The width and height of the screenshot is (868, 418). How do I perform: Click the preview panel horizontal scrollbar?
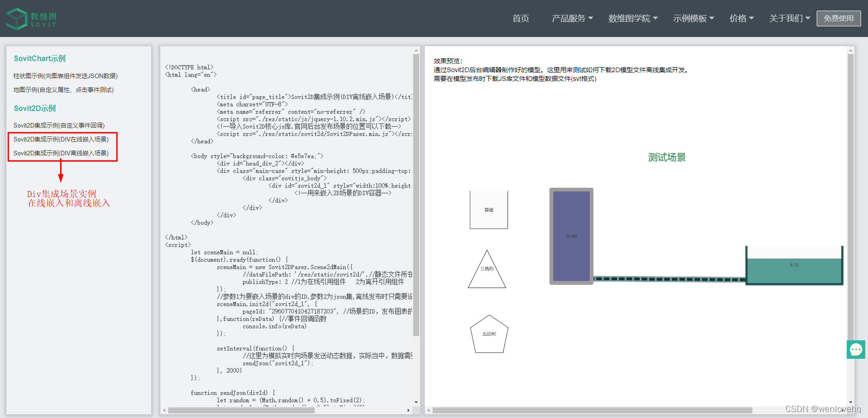(593, 410)
